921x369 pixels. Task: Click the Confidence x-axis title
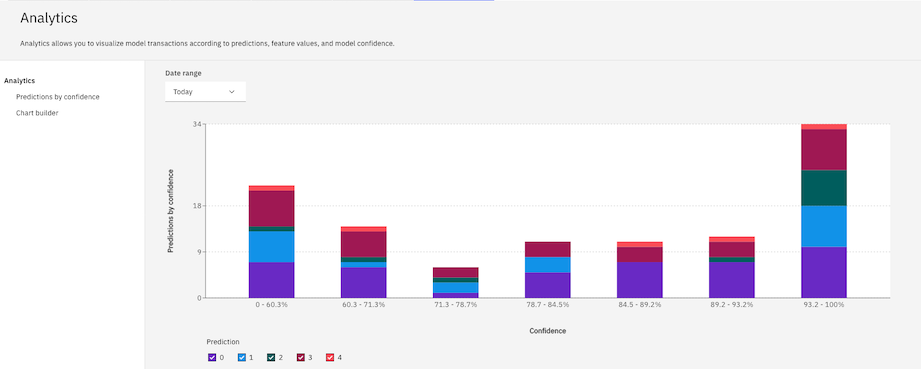(x=547, y=331)
